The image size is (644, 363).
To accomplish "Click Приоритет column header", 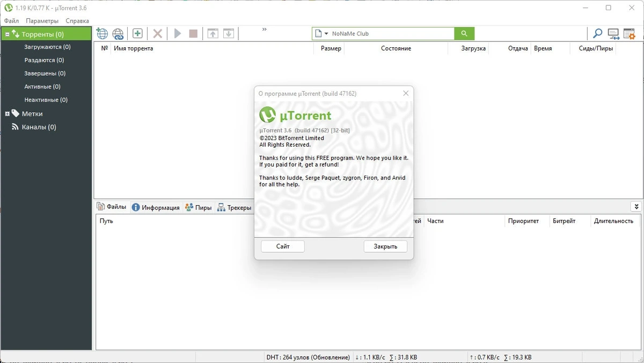I will tap(524, 221).
